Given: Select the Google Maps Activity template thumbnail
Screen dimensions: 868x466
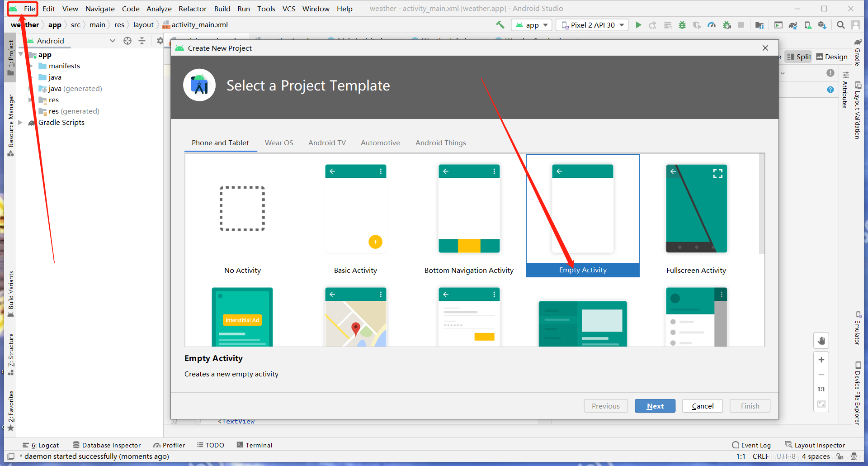Looking at the screenshot, I should (x=355, y=317).
